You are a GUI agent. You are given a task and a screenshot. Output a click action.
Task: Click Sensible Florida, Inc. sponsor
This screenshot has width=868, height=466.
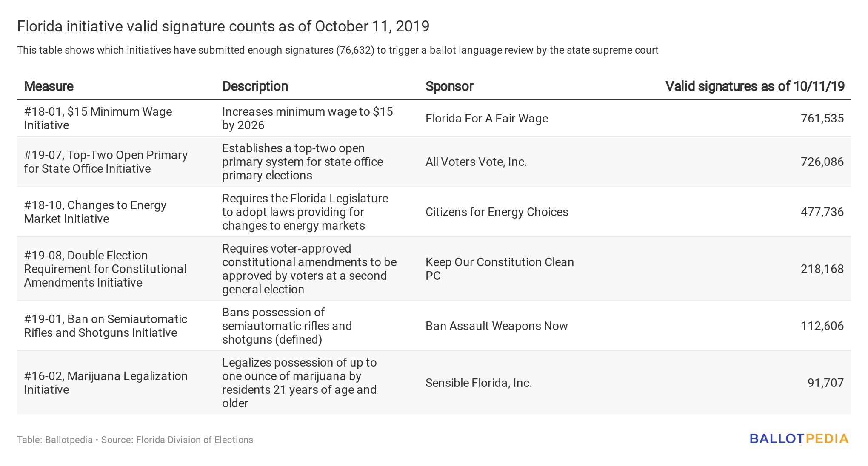pos(479,383)
